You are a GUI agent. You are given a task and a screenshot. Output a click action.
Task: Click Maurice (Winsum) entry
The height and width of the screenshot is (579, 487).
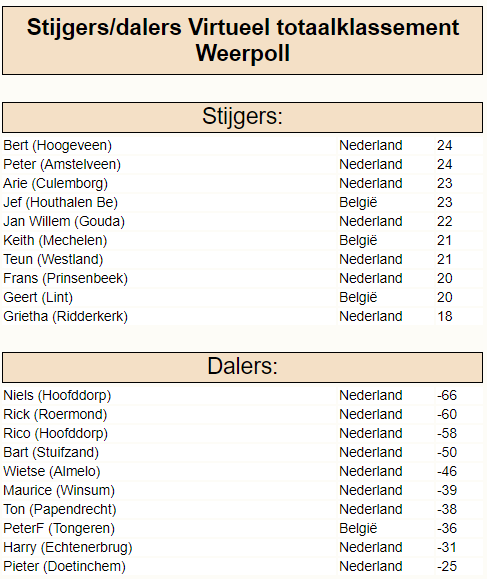59,490
